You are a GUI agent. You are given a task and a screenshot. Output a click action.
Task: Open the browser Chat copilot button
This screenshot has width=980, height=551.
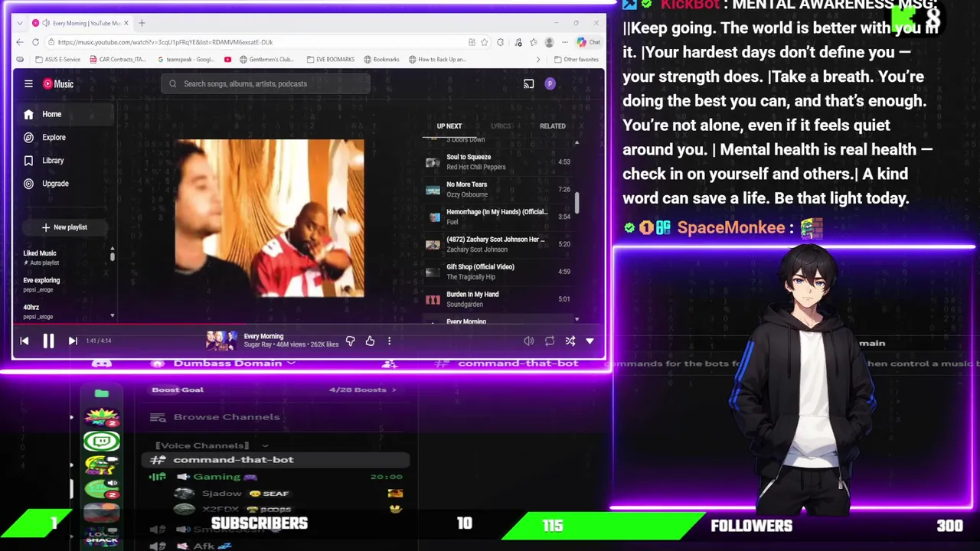[x=589, y=42]
